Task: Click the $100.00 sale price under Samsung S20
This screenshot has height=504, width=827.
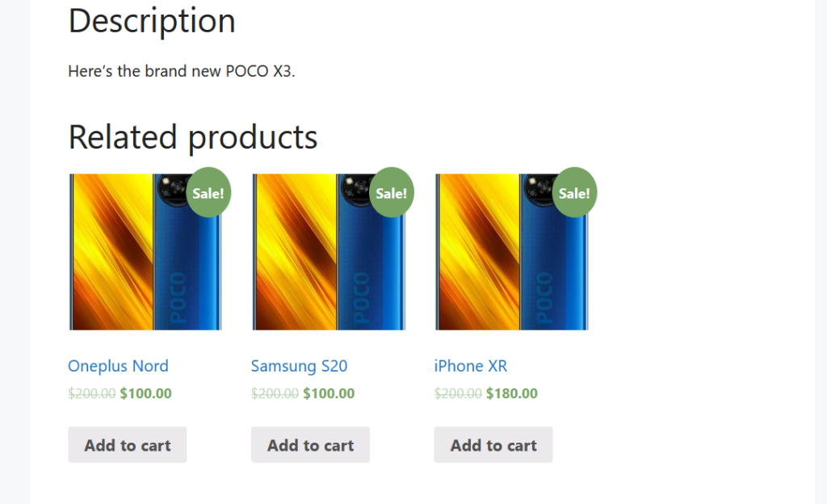Action: 329,393
